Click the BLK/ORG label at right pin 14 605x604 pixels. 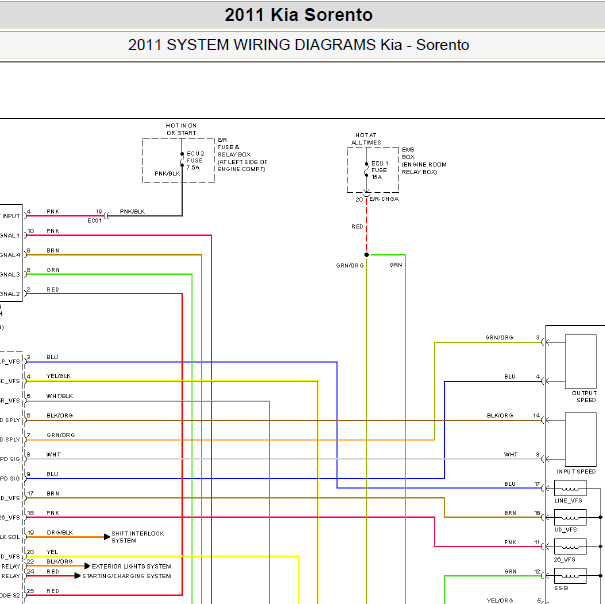tap(500, 416)
